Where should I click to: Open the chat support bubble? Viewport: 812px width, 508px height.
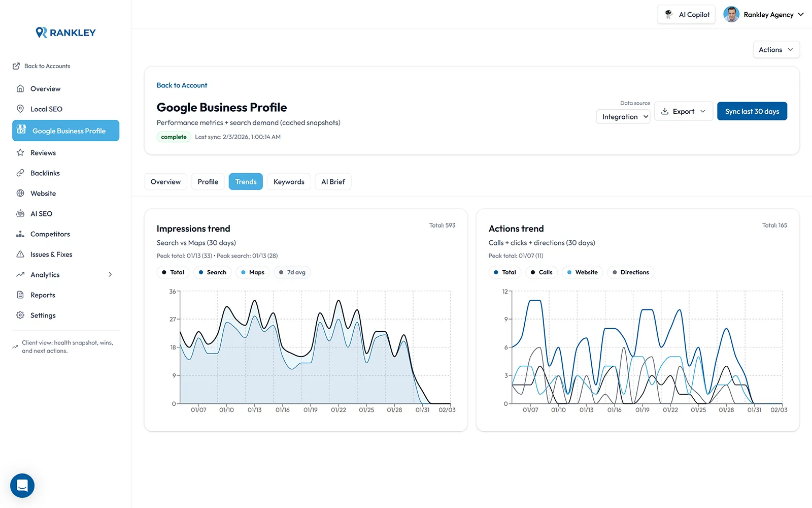pos(22,486)
